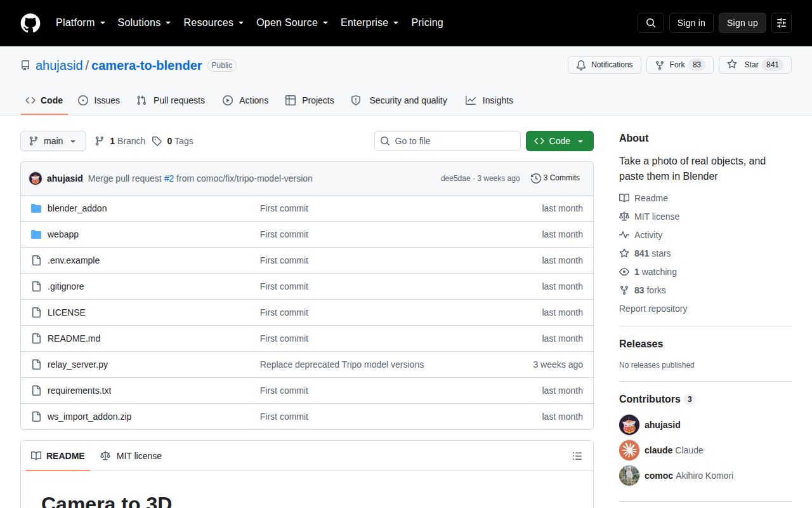The height and width of the screenshot is (508, 812).
Task: Expand the Enterprise menu
Action: coord(370,23)
